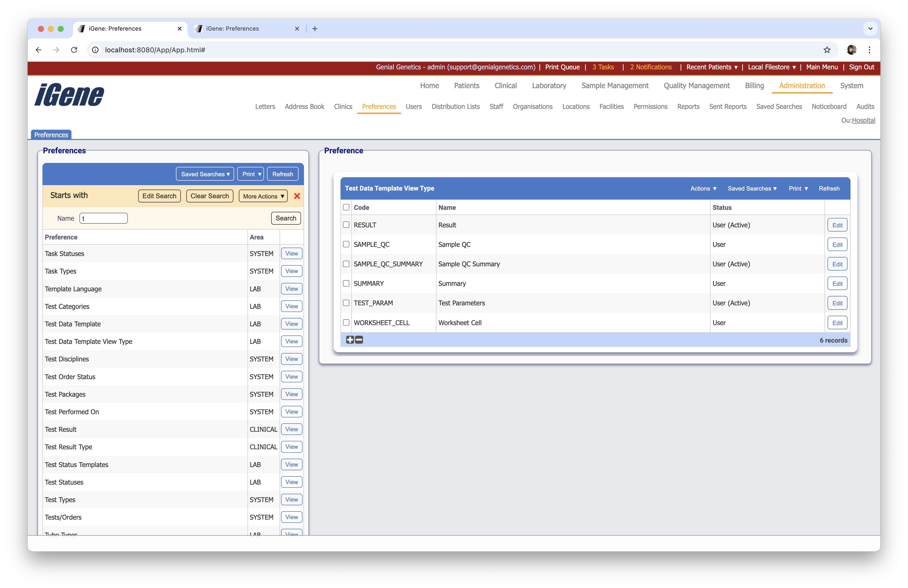This screenshot has width=908, height=588.
Task: Check the RESULT row checkbox
Action: [x=346, y=225]
